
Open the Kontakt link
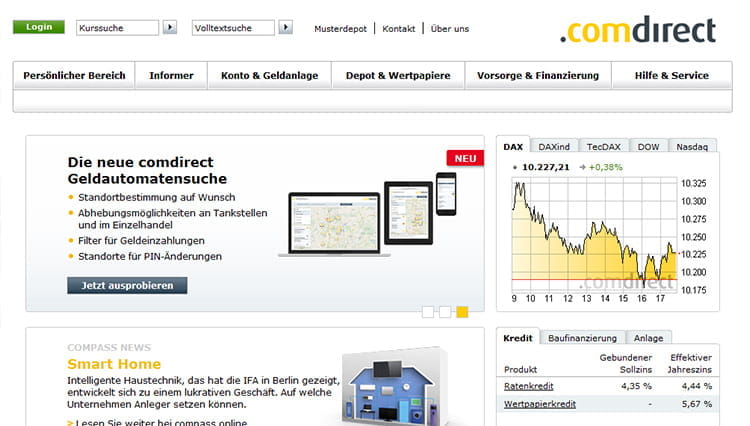[x=398, y=29]
